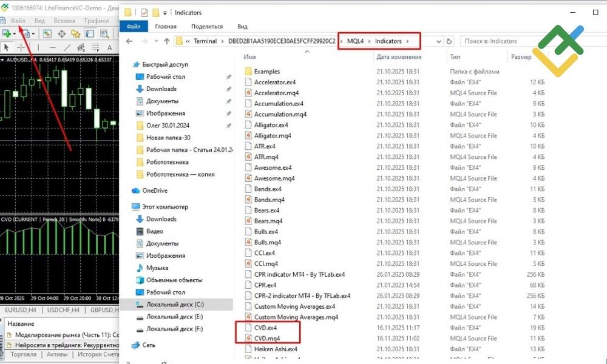This screenshot has width=607, height=364.
Task: Sort files by the Тип column header
Action: (x=455, y=56)
